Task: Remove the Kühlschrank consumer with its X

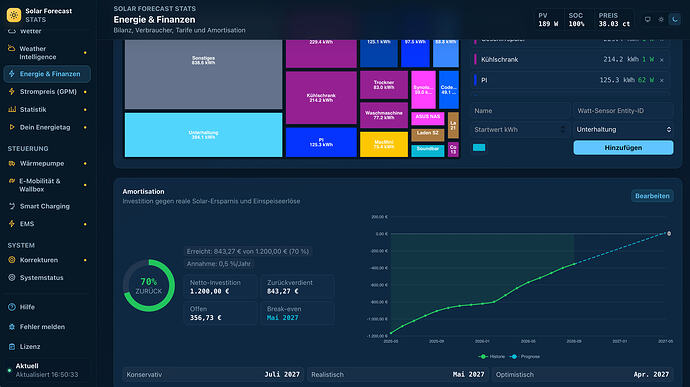Action: pyautogui.click(x=662, y=60)
